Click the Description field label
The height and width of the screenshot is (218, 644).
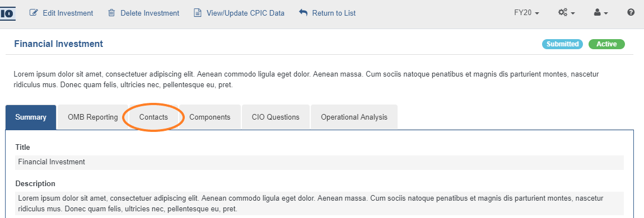(35, 183)
